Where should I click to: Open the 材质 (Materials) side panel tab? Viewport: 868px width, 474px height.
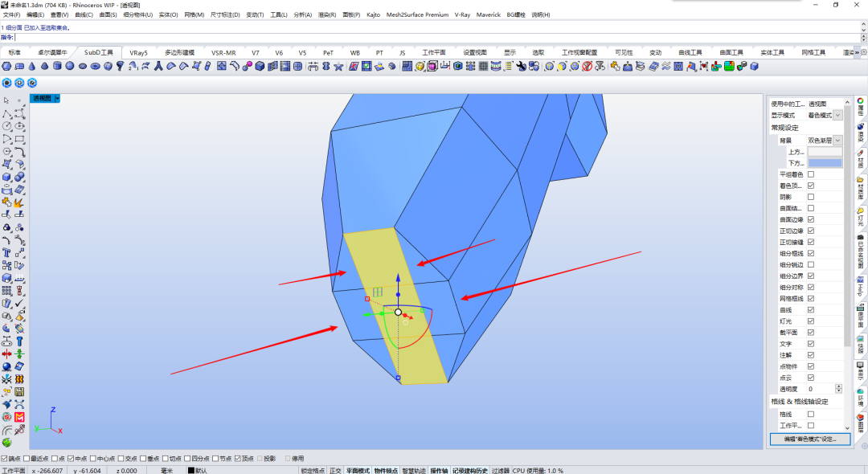pyautogui.click(x=861, y=159)
